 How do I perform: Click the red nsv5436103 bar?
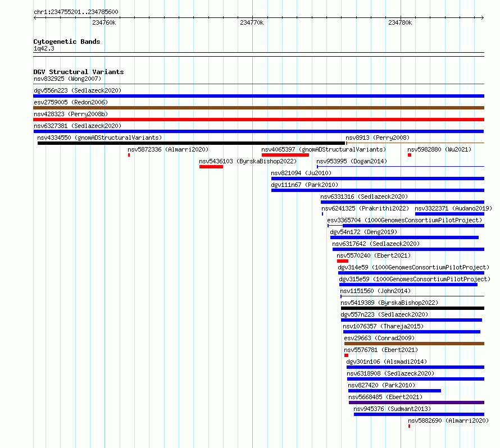pos(211,167)
